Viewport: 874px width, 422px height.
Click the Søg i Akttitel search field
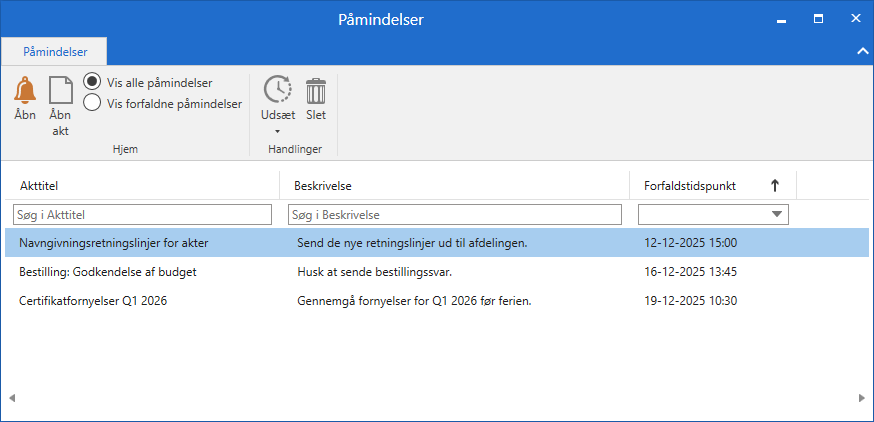tap(142, 215)
